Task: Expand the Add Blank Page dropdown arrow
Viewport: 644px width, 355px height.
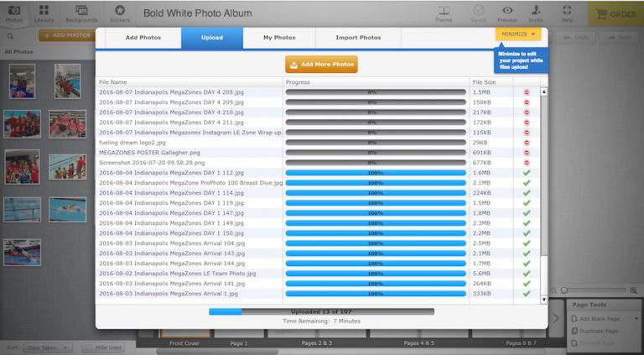Action: point(636,319)
